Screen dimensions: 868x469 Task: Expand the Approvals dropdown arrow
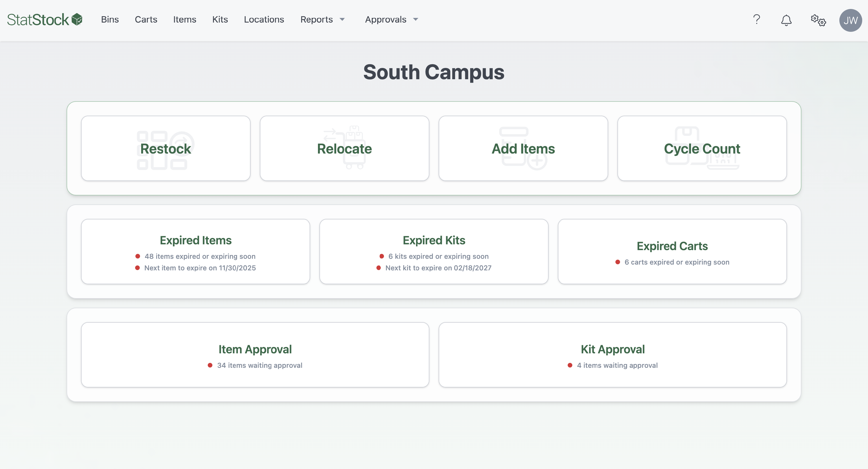pyautogui.click(x=415, y=20)
